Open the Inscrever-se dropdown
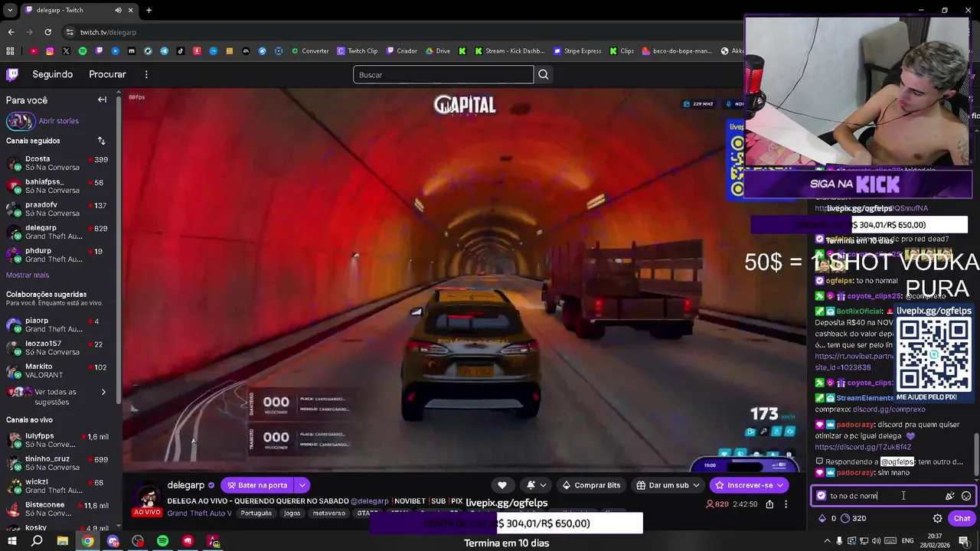This screenshot has width=980, height=551. coord(749,485)
